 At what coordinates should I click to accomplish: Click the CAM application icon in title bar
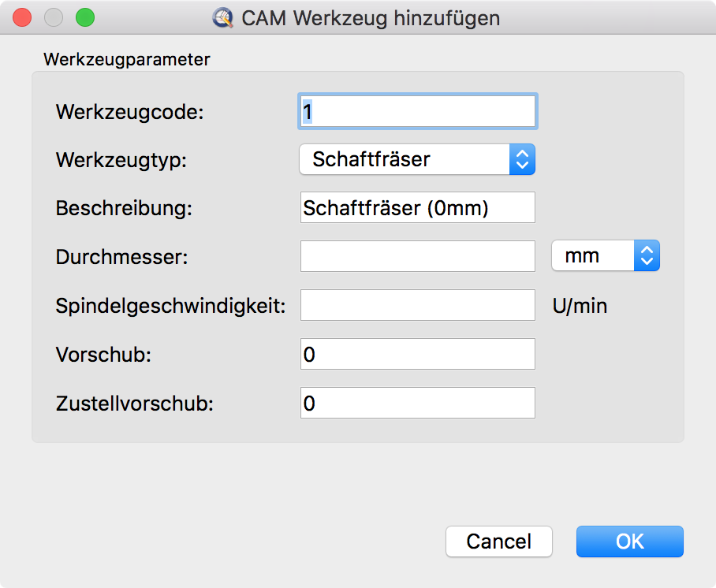pyautogui.click(x=223, y=18)
